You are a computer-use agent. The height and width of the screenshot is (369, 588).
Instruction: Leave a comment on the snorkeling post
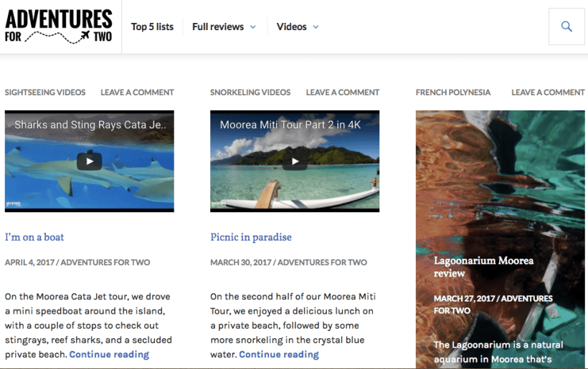(x=343, y=92)
